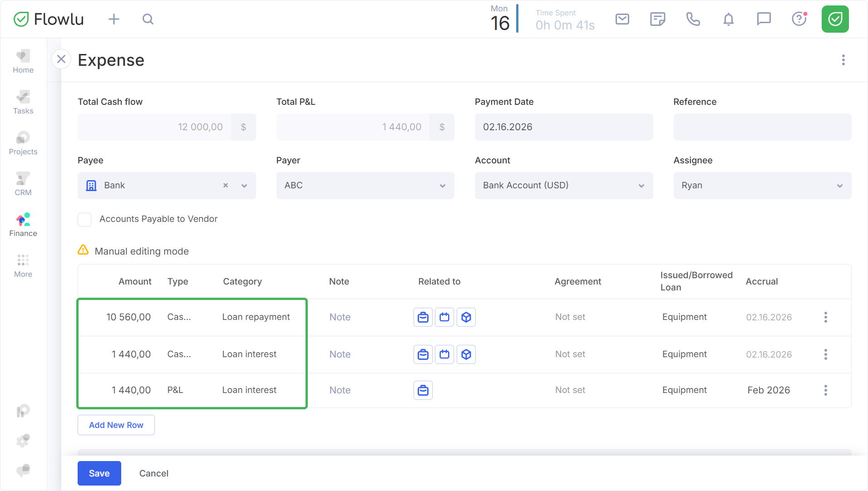Open the mail inbox icon
The image size is (868, 491).
(622, 19)
